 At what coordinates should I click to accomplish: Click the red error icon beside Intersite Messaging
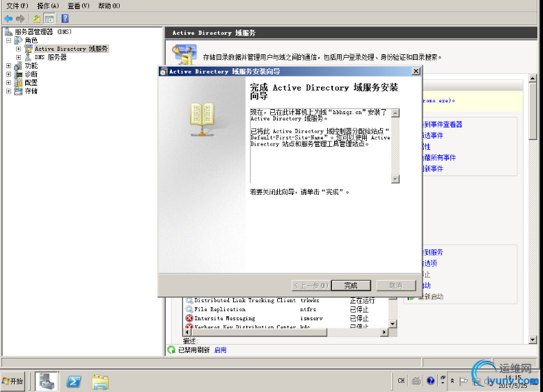click(x=189, y=318)
